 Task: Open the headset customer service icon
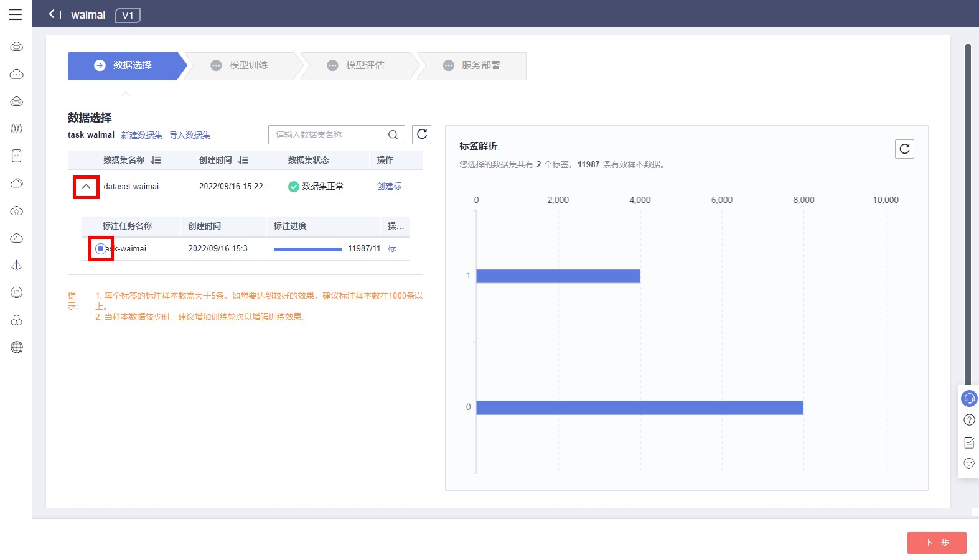tap(968, 398)
